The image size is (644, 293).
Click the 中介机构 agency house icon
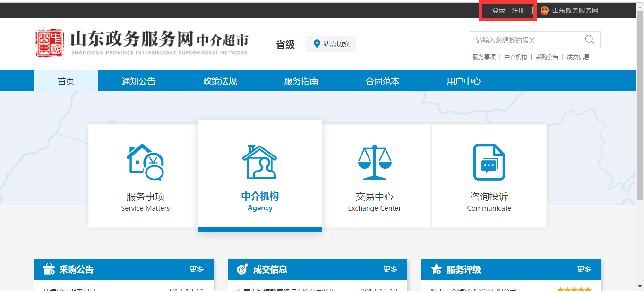[259, 162]
